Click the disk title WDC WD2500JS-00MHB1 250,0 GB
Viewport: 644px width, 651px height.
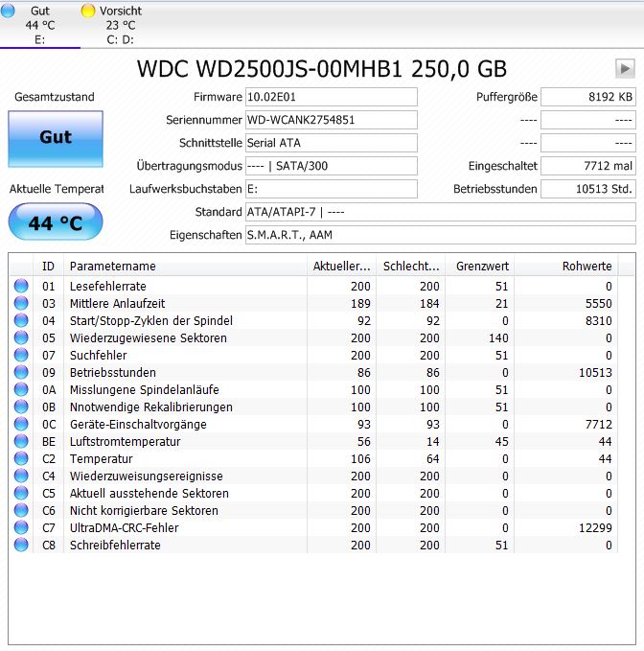322,69
